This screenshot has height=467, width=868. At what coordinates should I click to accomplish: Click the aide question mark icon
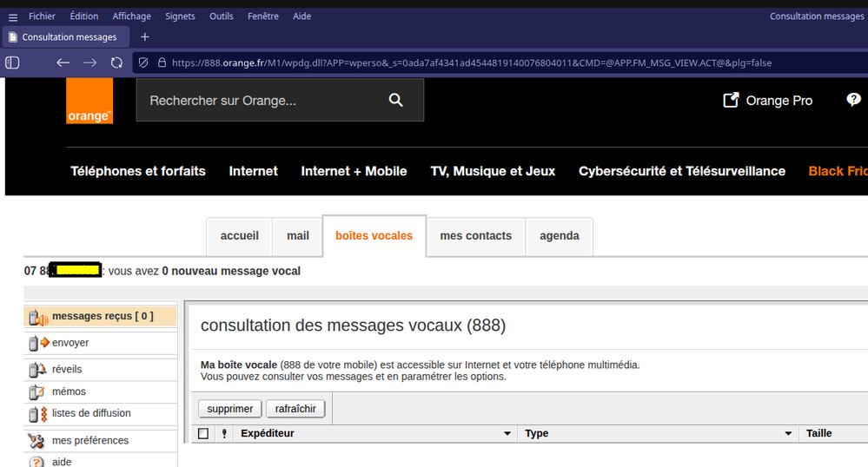click(36, 462)
